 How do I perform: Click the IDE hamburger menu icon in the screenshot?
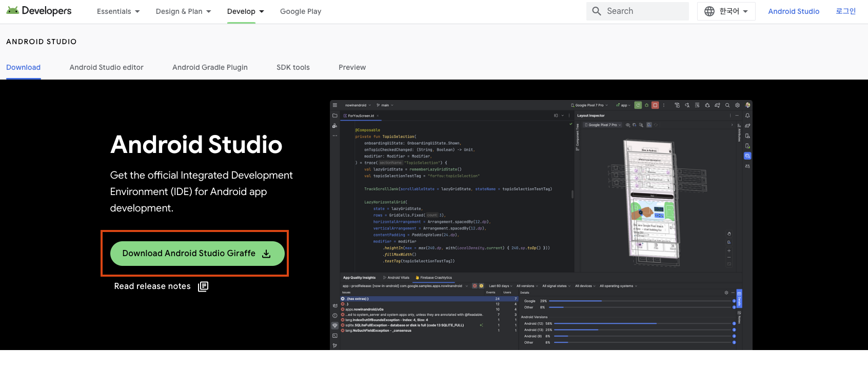pos(335,105)
